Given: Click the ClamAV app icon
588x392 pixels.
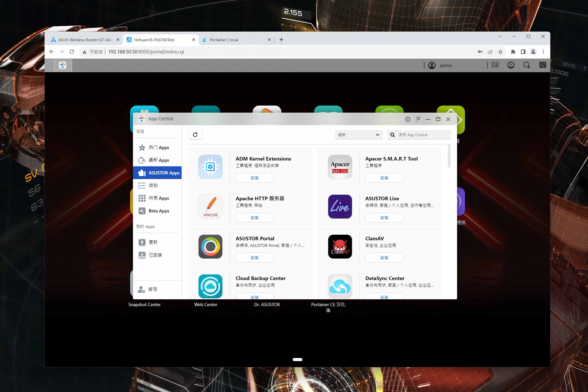Looking at the screenshot, I should (x=340, y=246).
